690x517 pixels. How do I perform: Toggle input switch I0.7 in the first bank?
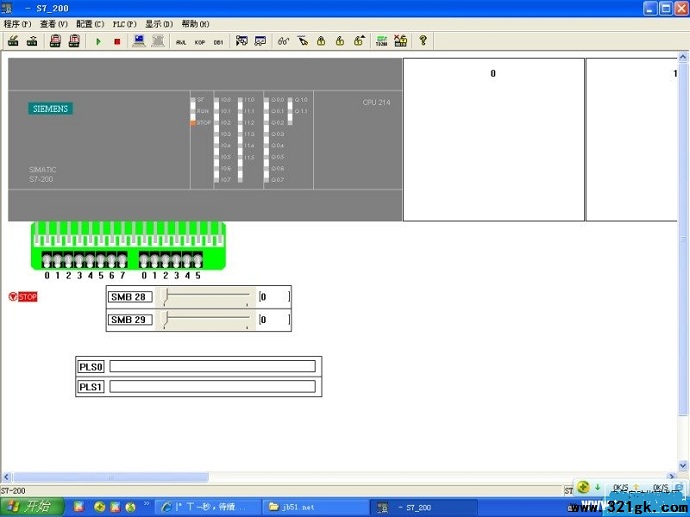point(122,260)
